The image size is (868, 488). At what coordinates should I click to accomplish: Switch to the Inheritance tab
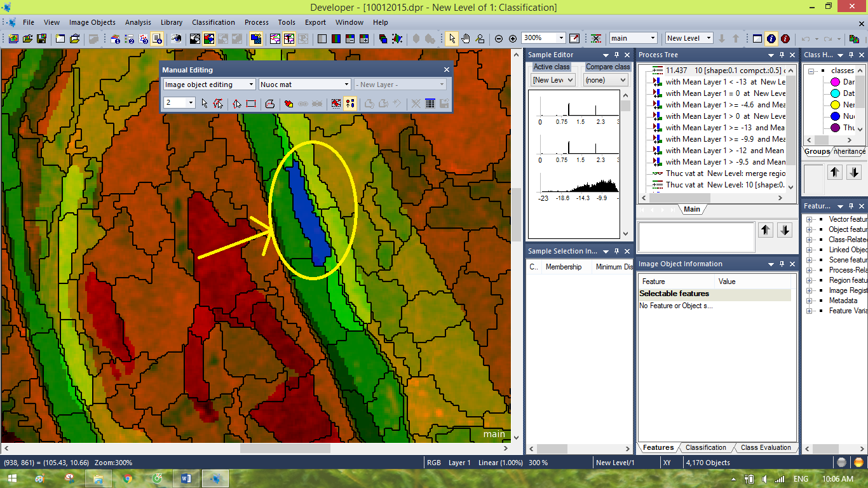tap(850, 151)
